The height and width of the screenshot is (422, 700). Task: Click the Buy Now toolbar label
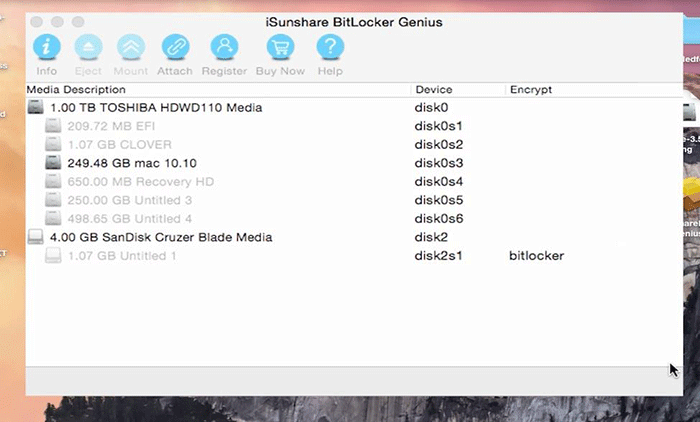click(280, 71)
